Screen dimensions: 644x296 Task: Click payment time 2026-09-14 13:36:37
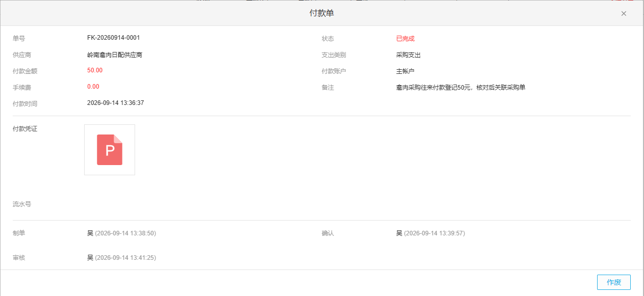click(116, 103)
